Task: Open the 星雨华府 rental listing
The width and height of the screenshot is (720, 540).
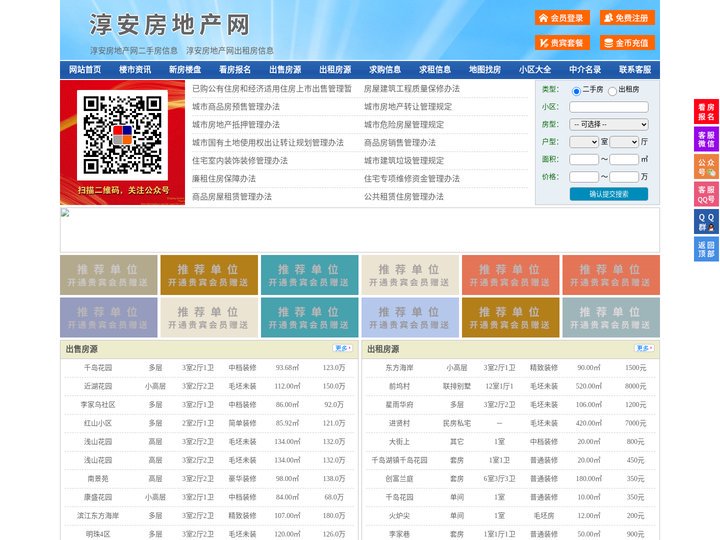Action: (x=399, y=405)
